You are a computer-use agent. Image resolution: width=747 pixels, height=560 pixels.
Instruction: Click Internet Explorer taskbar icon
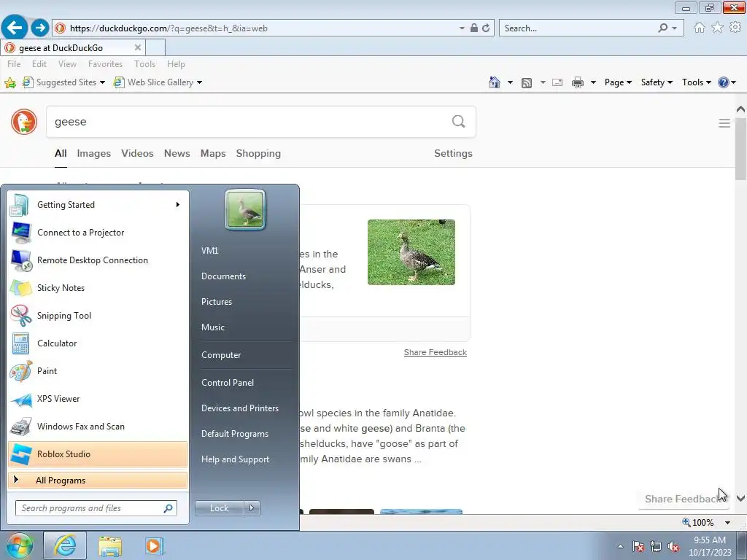pyautogui.click(x=65, y=545)
